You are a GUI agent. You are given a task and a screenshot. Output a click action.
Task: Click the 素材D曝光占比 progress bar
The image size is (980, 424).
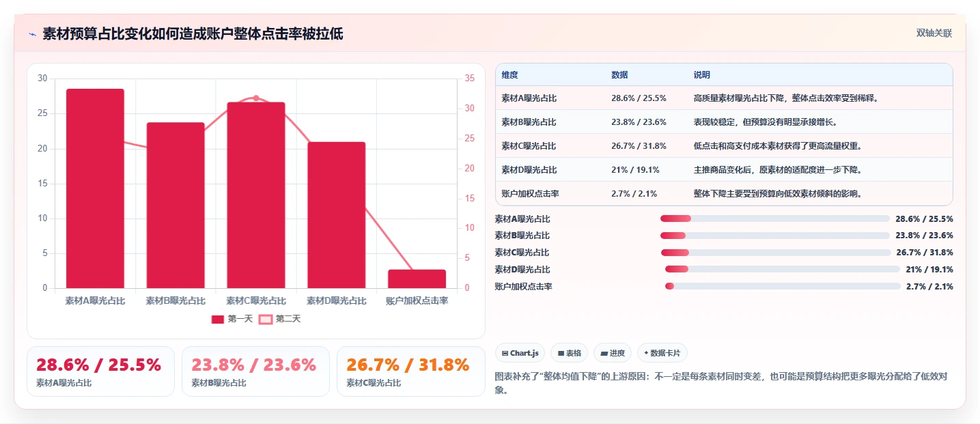click(x=783, y=270)
